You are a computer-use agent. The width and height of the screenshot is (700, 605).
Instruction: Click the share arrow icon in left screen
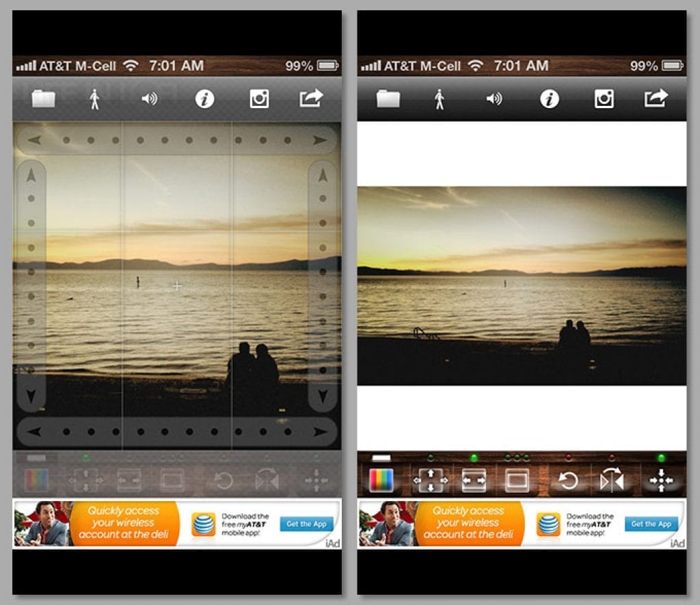click(x=311, y=98)
